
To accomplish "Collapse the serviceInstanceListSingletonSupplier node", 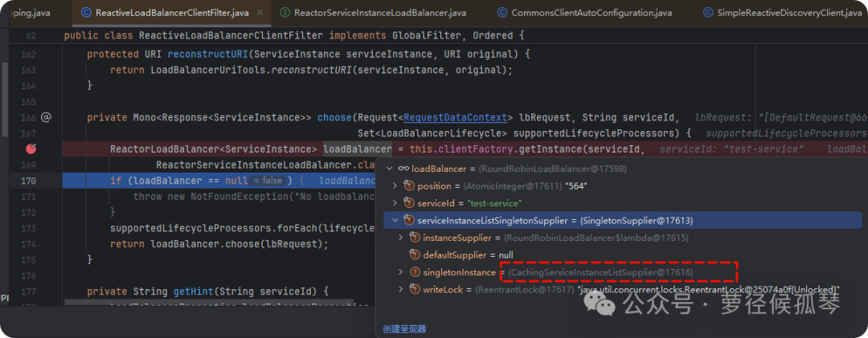I will pos(395,220).
